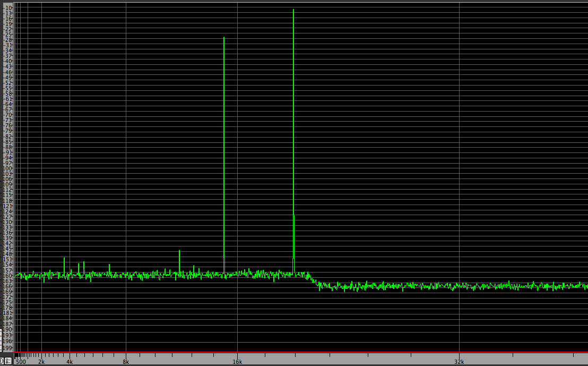The image size is (588, 366).
Task: Click the small spur peak near 4k
Action: click(x=64, y=267)
